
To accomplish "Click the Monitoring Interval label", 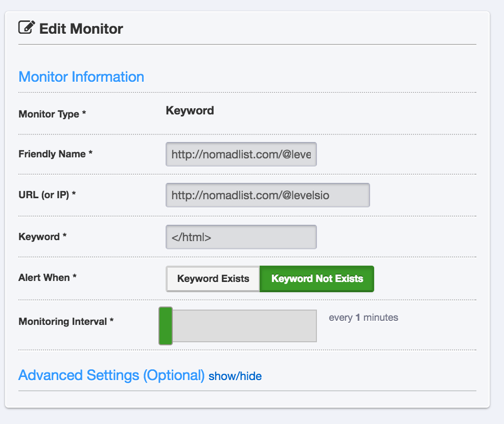I will point(66,321).
